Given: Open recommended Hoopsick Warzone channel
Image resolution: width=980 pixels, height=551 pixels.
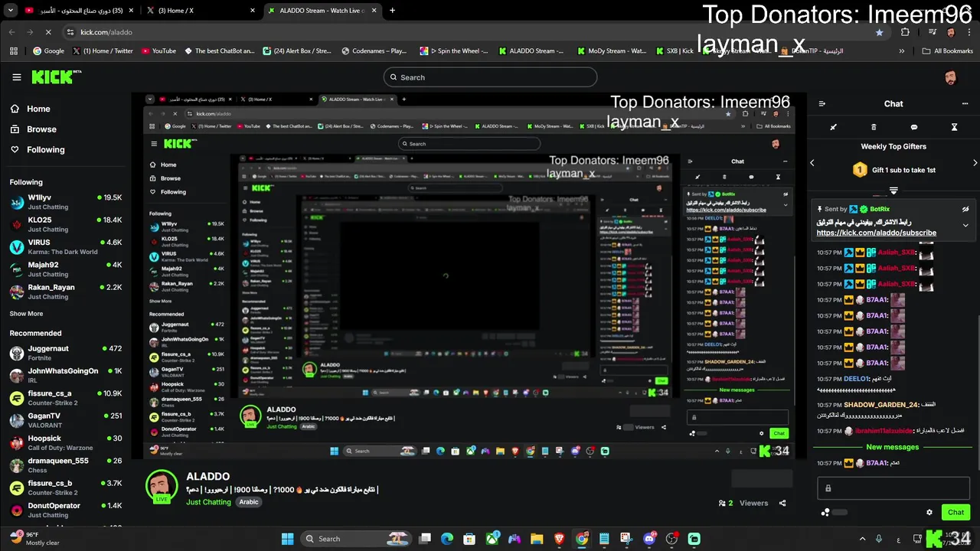Looking at the screenshot, I should click(x=65, y=442).
